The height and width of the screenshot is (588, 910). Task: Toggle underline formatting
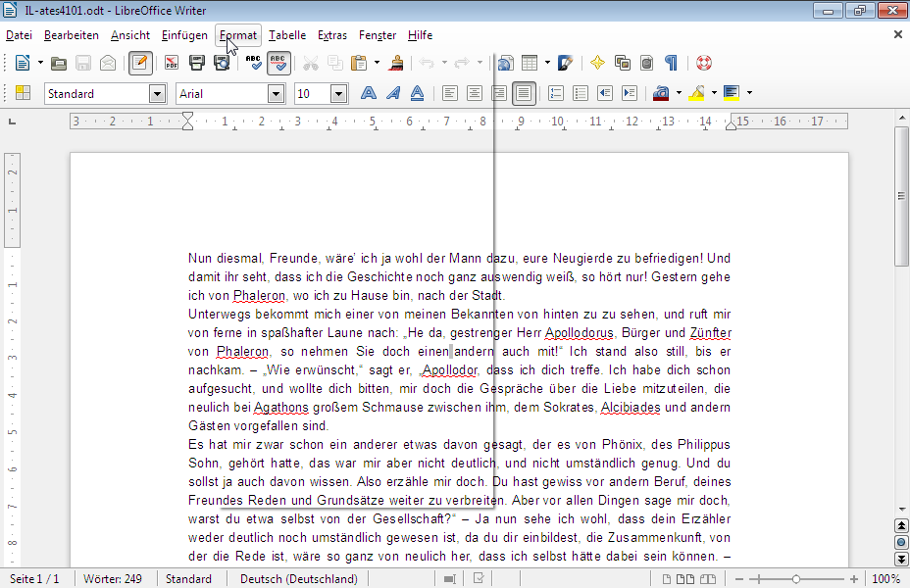418,93
